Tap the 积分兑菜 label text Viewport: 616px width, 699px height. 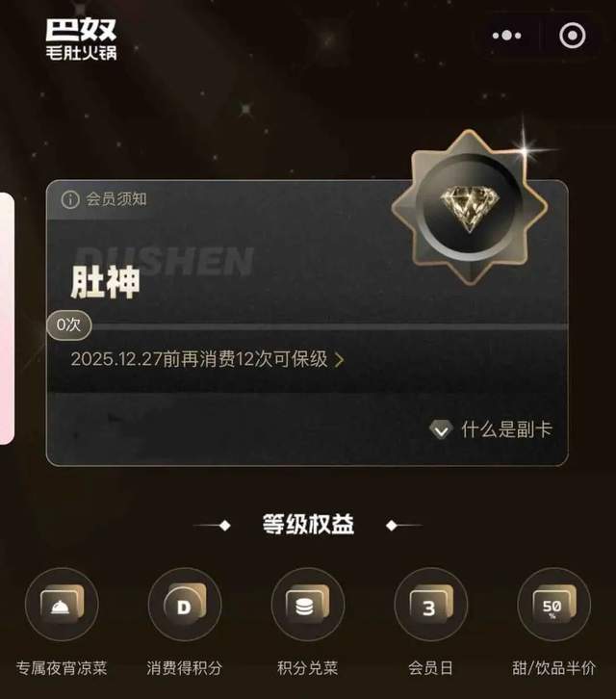(x=308, y=668)
